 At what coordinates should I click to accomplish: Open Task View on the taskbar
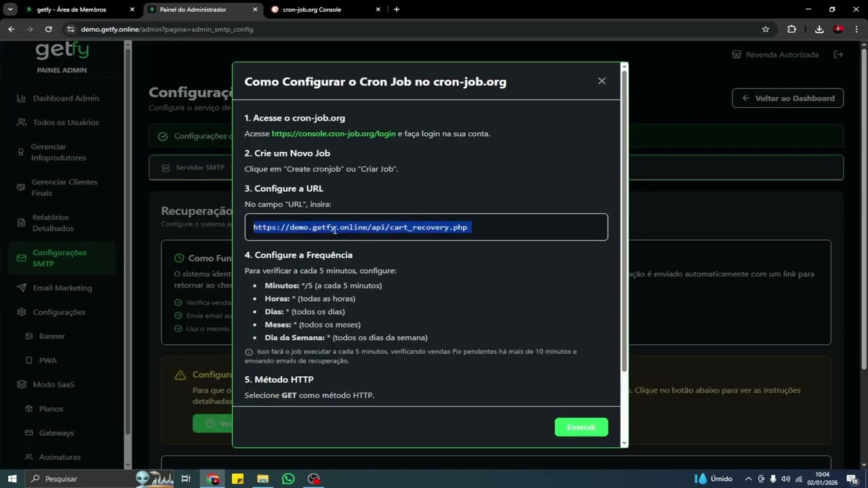(186, 479)
